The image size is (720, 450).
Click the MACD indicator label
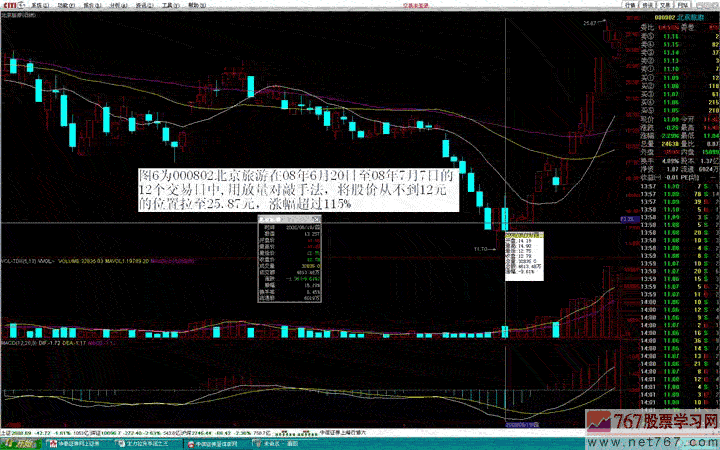tap(18, 343)
